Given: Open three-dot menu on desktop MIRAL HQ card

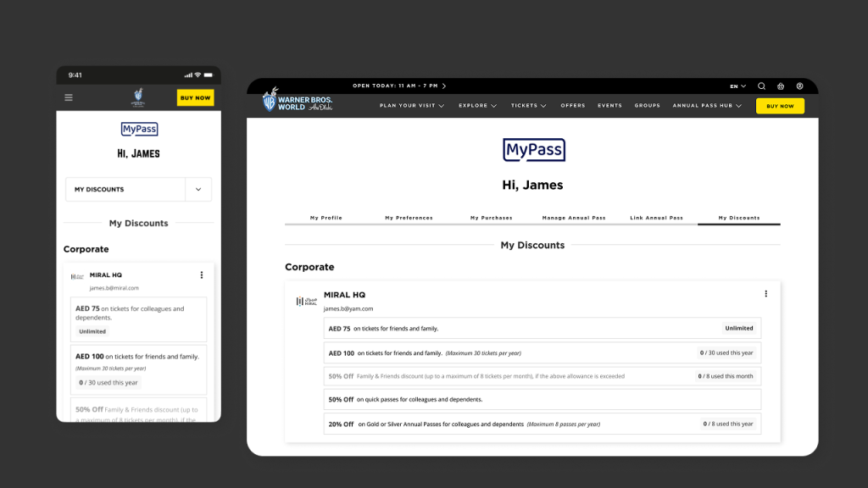Looking at the screenshot, I should [x=766, y=294].
